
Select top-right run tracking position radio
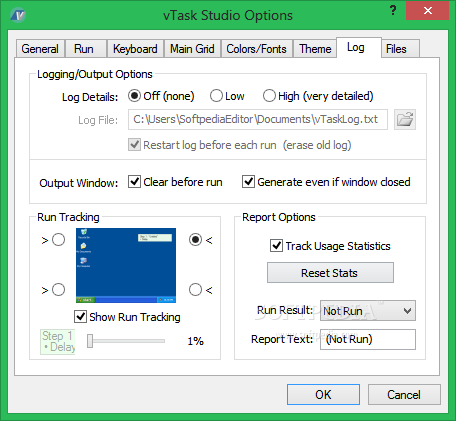pyautogui.click(x=195, y=240)
